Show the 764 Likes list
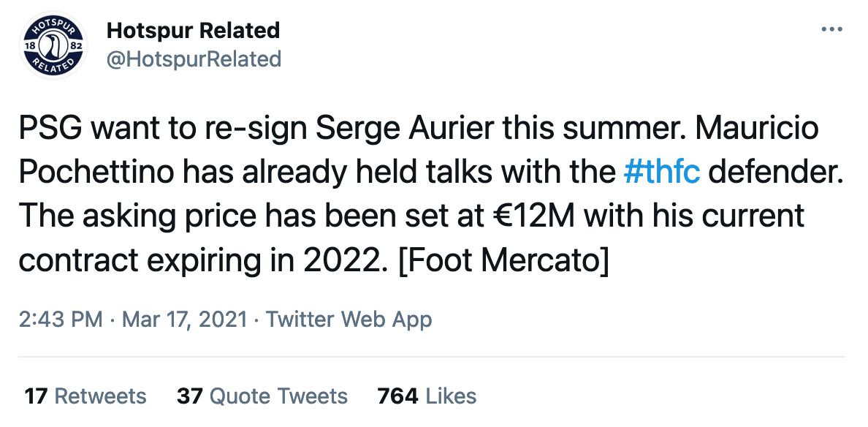 [427, 396]
